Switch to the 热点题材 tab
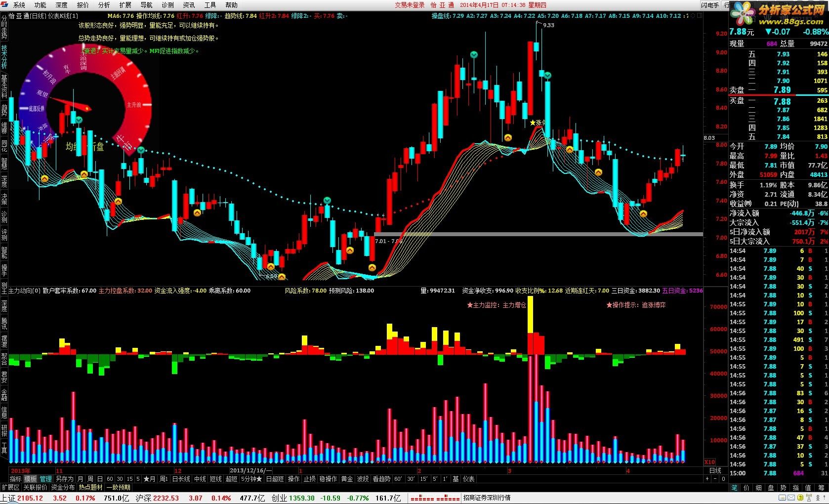This screenshot has width=829, height=504. pyautogui.click(x=91, y=487)
